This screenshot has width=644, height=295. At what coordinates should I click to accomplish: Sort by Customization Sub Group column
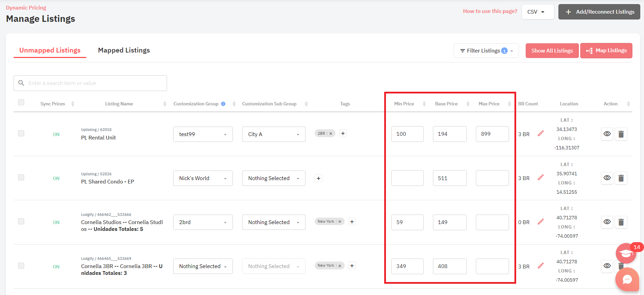306,104
